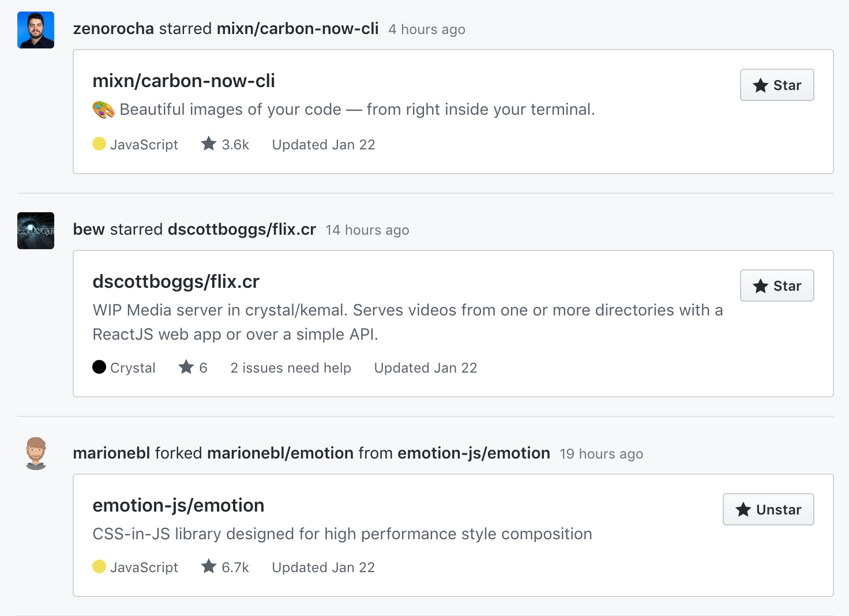Open bew's profile avatar
Screen dimensions: 849x616
coord(36,231)
